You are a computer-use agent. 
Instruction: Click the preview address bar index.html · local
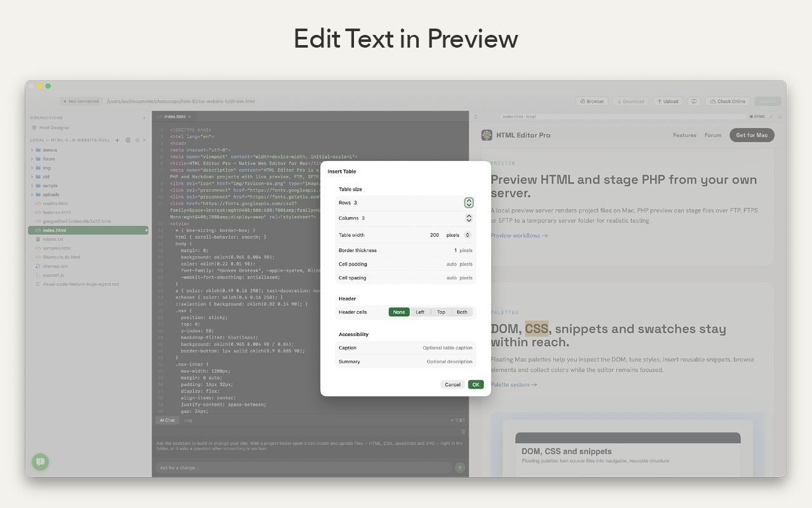click(623, 117)
